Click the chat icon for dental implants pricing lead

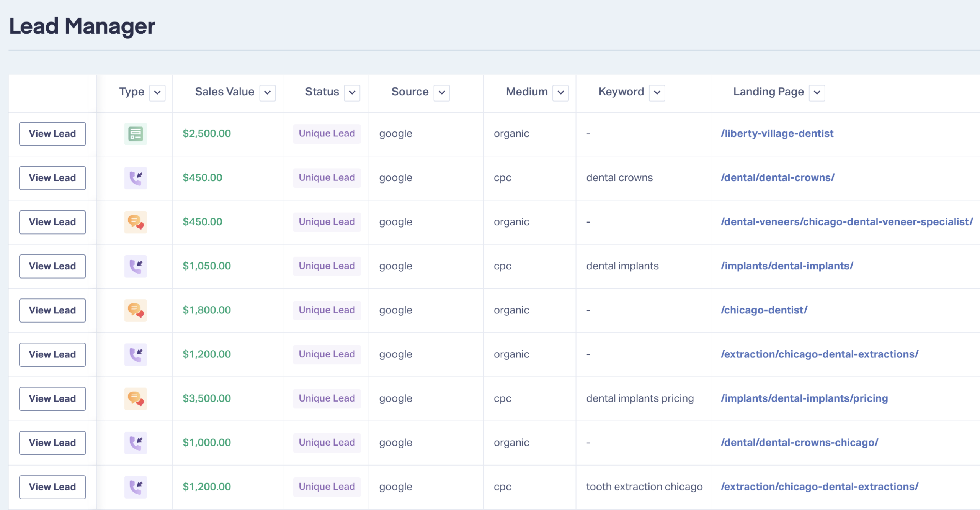pos(136,398)
